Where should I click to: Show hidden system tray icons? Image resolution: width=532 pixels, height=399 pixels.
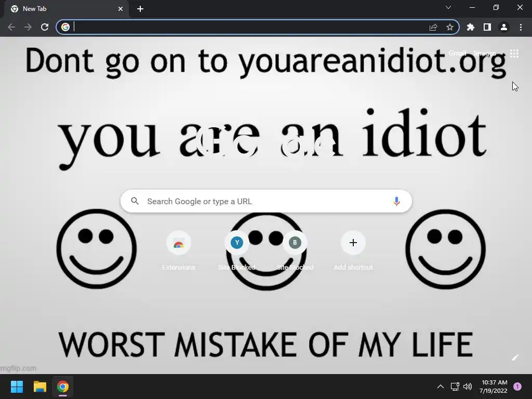441,387
